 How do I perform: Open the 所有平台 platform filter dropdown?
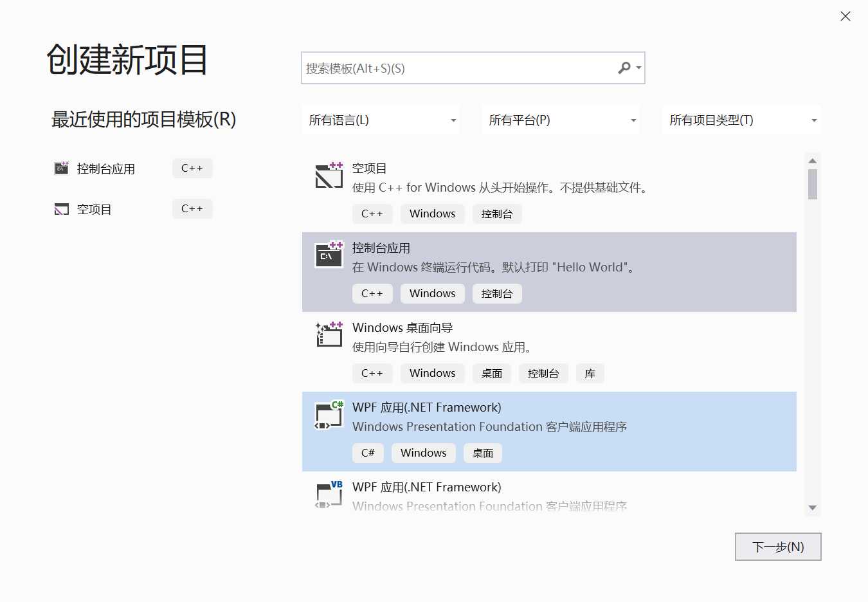(561, 120)
